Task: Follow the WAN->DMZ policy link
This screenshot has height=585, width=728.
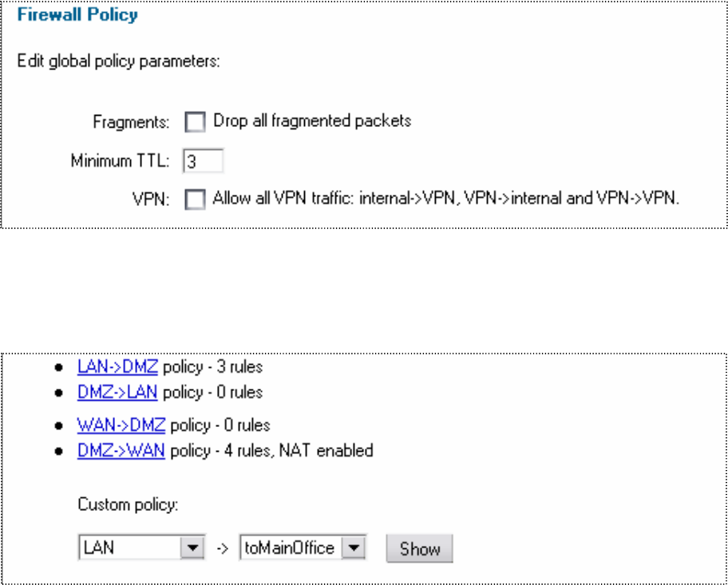Action: (x=121, y=425)
